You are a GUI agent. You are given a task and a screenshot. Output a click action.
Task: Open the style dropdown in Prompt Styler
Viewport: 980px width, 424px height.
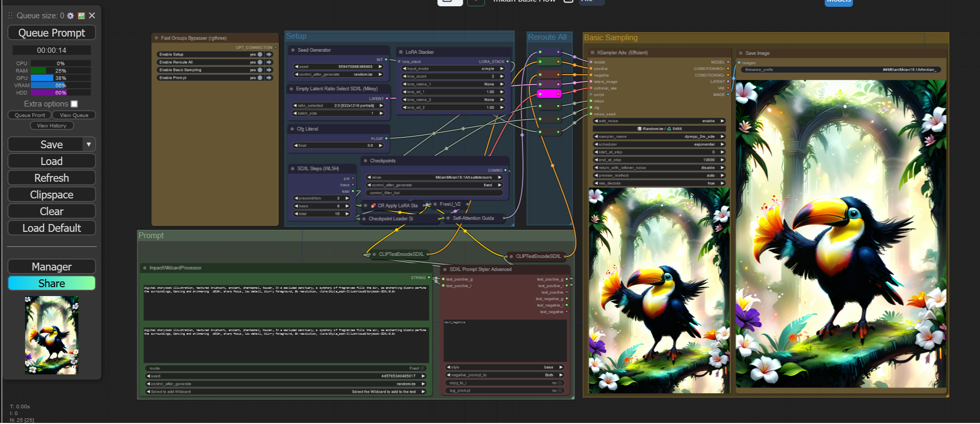tap(504, 367)
